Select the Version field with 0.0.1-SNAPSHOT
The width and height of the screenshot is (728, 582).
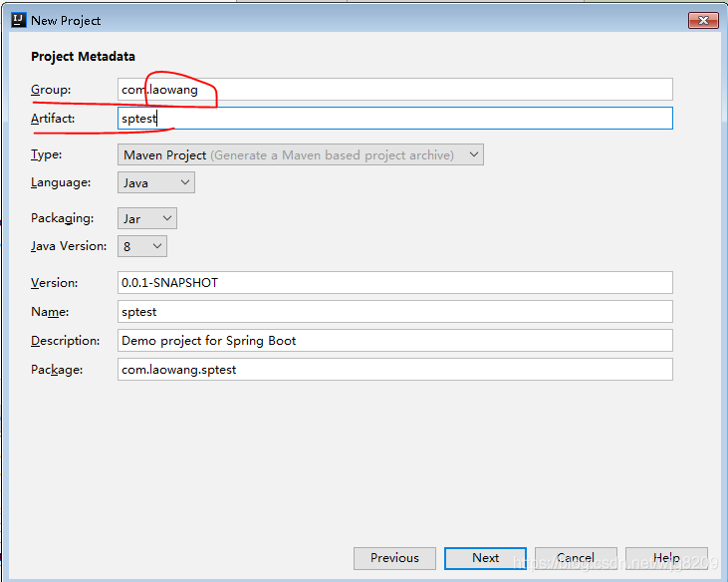click(x=395, y=282)
